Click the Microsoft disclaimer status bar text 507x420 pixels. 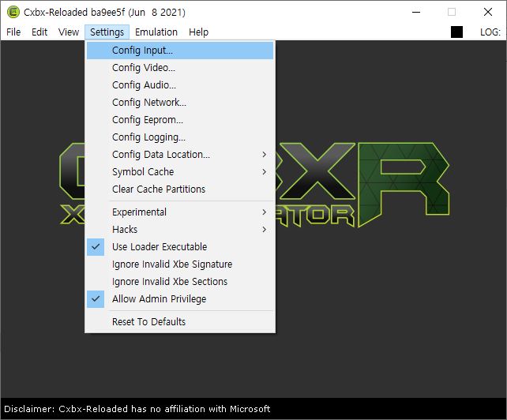coord(137,409)
